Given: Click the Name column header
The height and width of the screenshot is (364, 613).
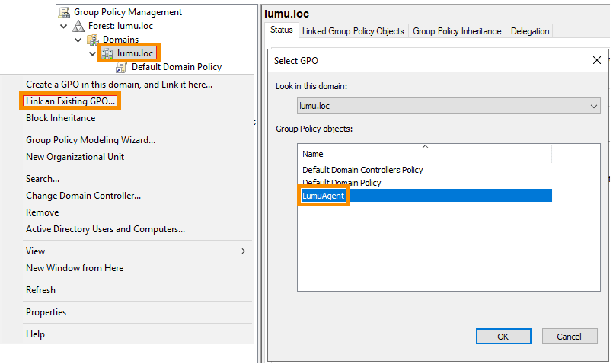Looking at the screenshot, I should (x=425, y=154).
